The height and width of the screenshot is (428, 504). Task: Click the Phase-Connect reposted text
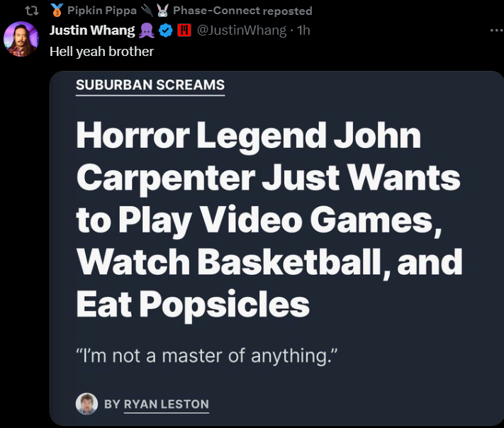[242, 11]
